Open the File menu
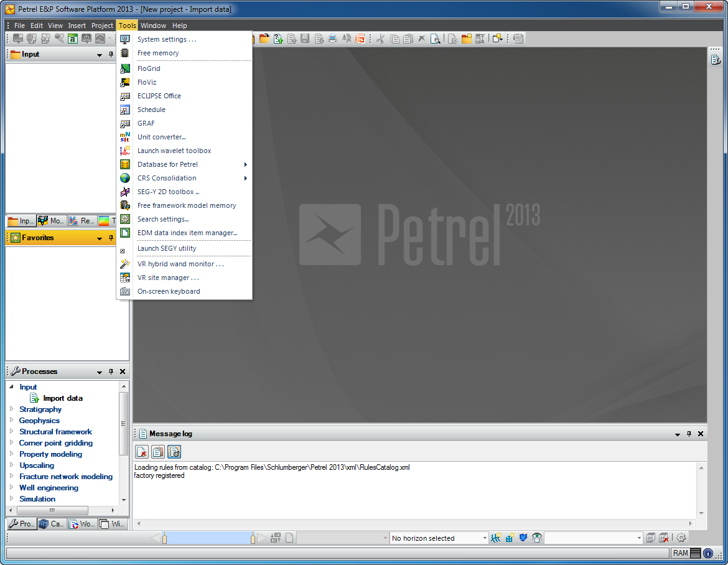Screen dimensions: 728x565 (19, 26)
